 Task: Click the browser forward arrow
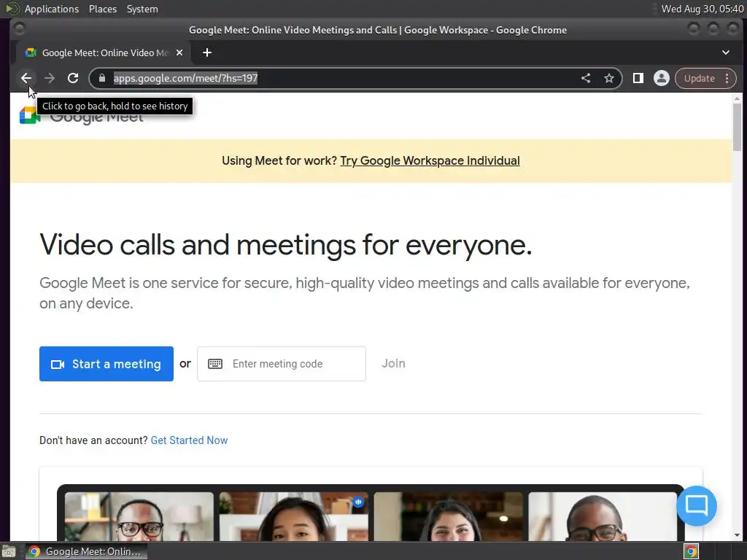click(x=50, y=78)
